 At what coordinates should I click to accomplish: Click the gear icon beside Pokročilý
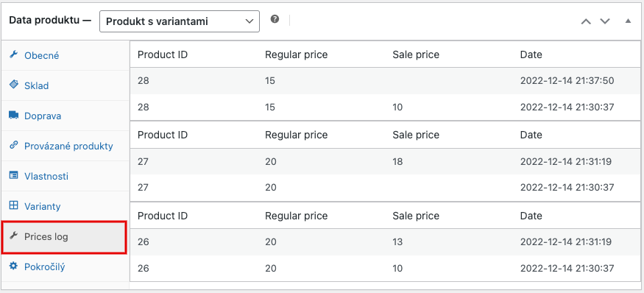pyautogui.click(x=13, y=266)
